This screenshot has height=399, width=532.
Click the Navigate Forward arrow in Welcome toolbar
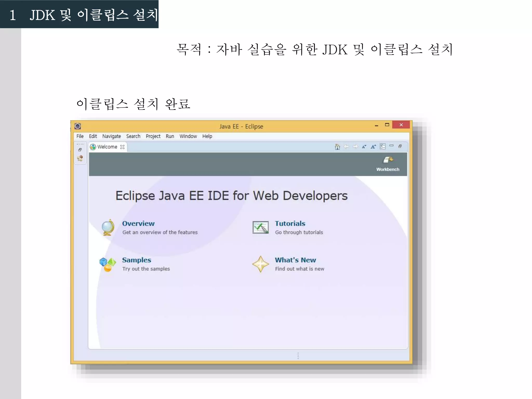click(x=355, y=147)
